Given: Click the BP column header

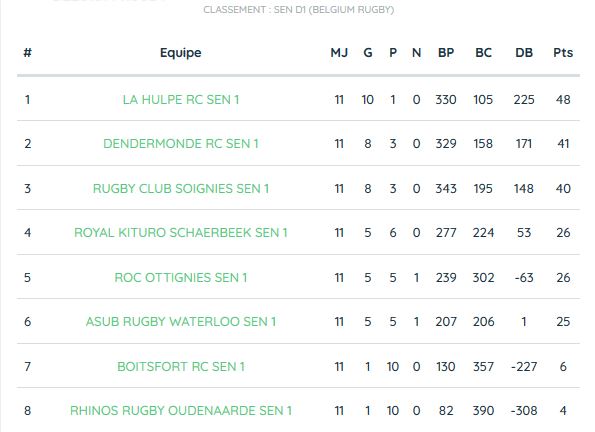Looking at the screenshot, I should click(x=446, y=53).
